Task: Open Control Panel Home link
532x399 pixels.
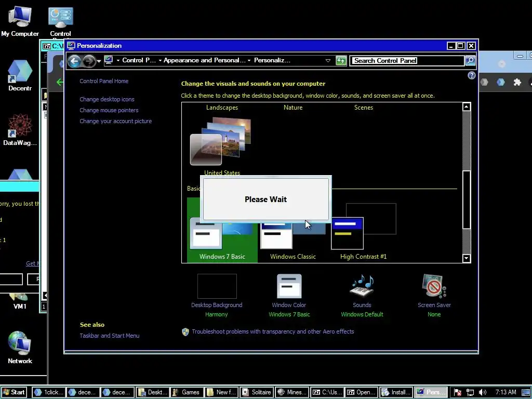Action: tap(104, 81)
